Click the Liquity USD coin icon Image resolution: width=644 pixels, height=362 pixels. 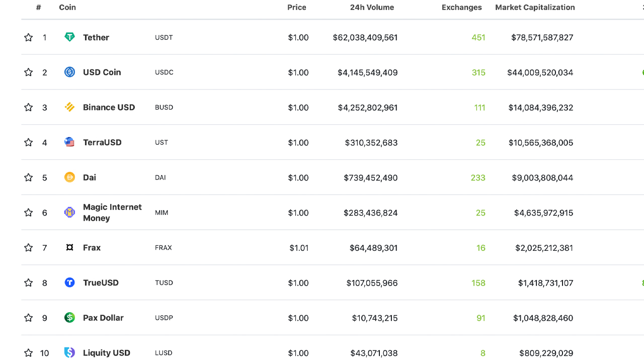[x=69, y=353]
